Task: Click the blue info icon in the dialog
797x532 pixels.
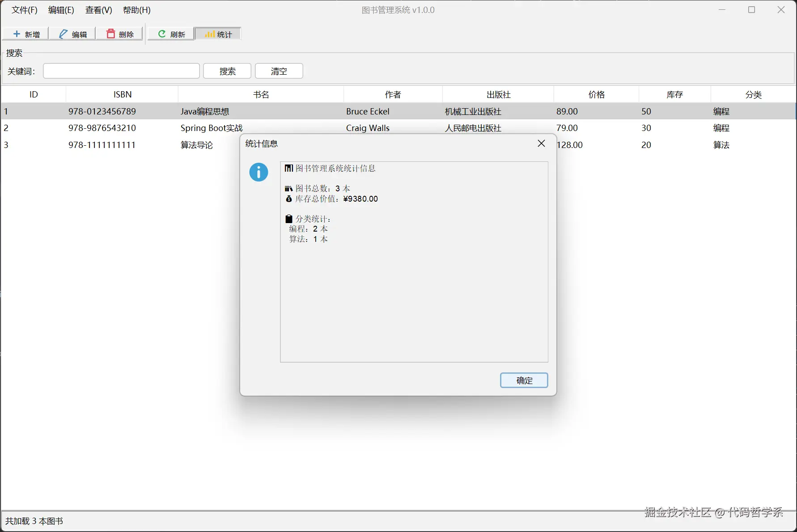Action: point(258,172)
